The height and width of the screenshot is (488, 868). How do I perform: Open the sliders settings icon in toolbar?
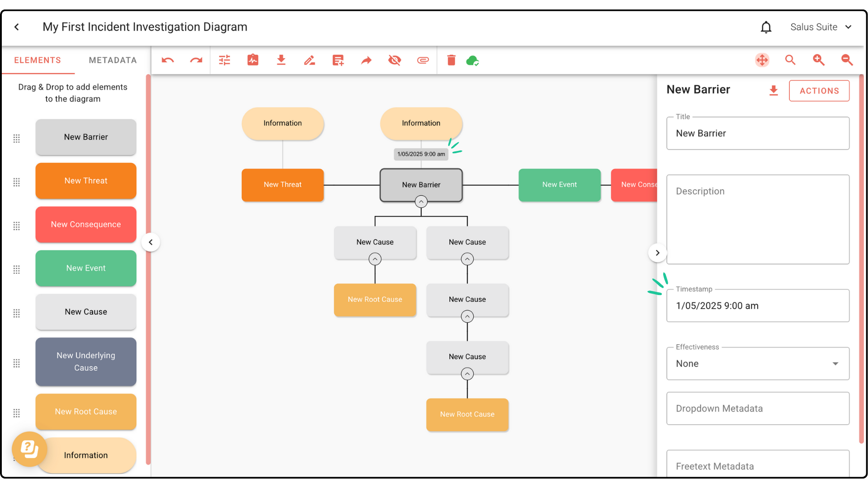tap(225, 60)
